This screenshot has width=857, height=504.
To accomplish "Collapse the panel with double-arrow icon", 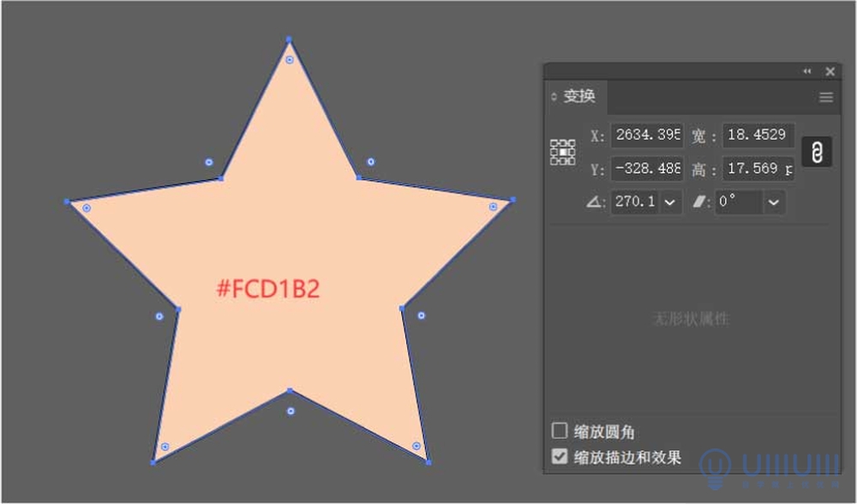I will (806, 72).
